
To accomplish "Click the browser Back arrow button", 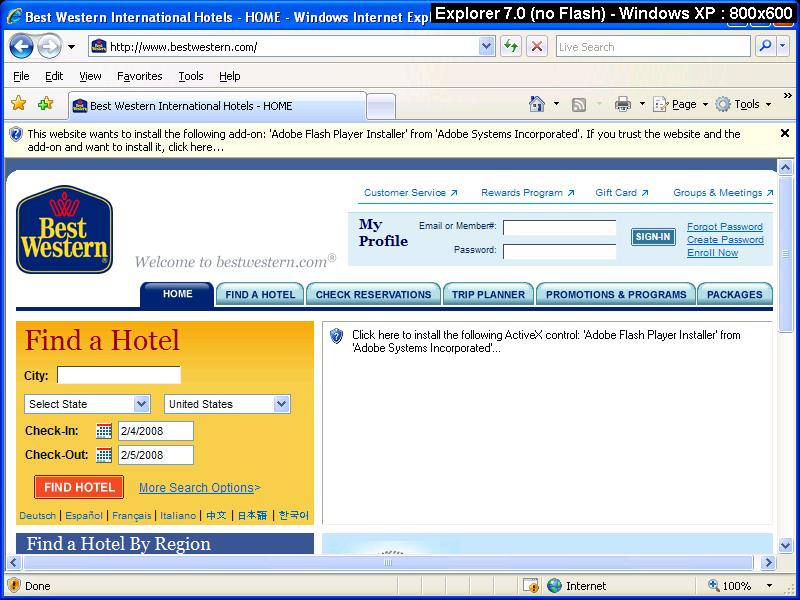I will point(21,47).
